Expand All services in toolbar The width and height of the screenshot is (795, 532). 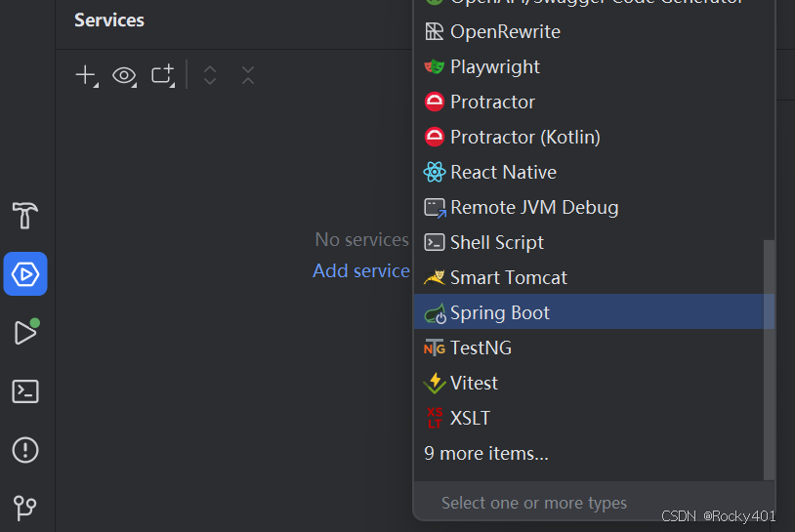point(210,75)
